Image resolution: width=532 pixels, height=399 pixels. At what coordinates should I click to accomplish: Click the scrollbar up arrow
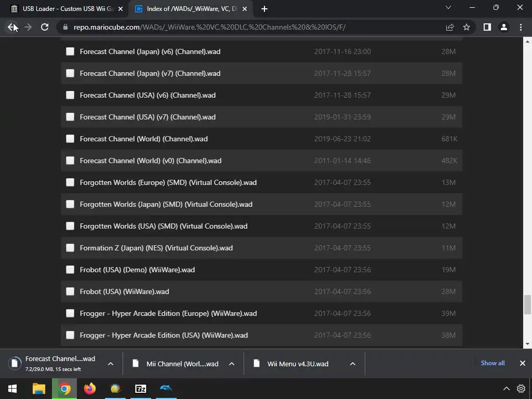(527, 42)
